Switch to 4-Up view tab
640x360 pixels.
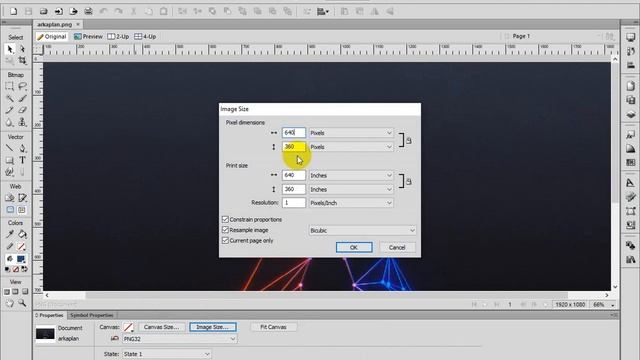(145, 37)
